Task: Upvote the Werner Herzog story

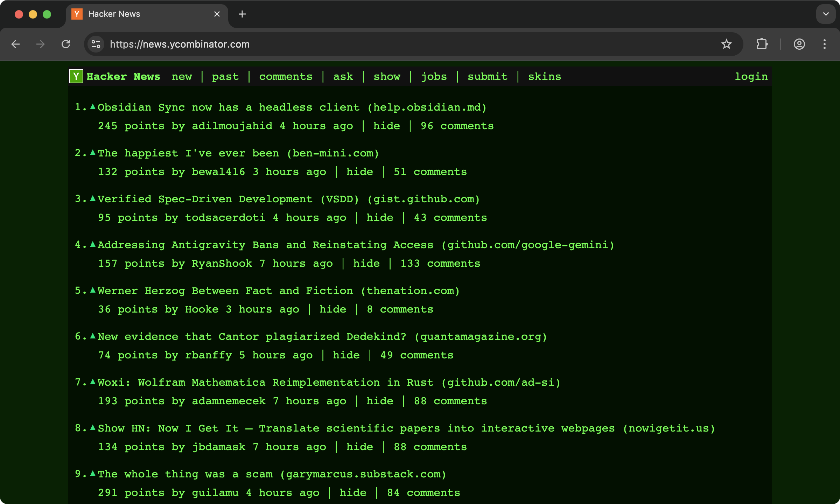Action: pyautogui.click(x=93, y=290)
